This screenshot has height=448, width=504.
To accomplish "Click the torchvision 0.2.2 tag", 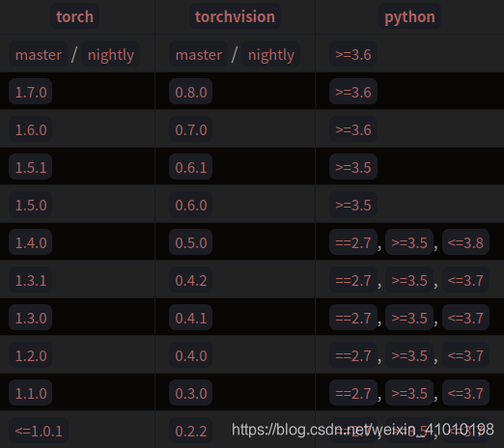I will (x=190, y=431).
